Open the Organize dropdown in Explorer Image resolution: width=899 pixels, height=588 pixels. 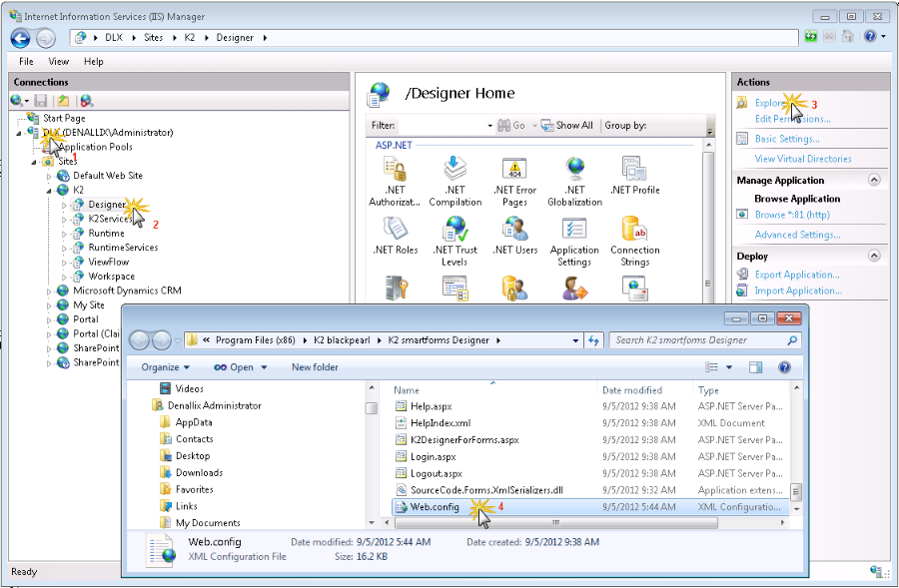click(163, 366)
